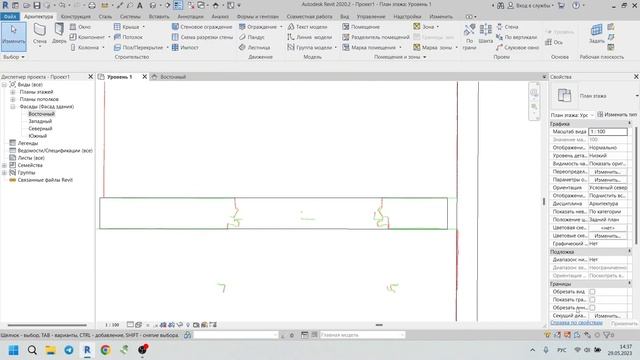Switch to Восточный view tab
The image size is (640, 360).
tap(173, 77)
